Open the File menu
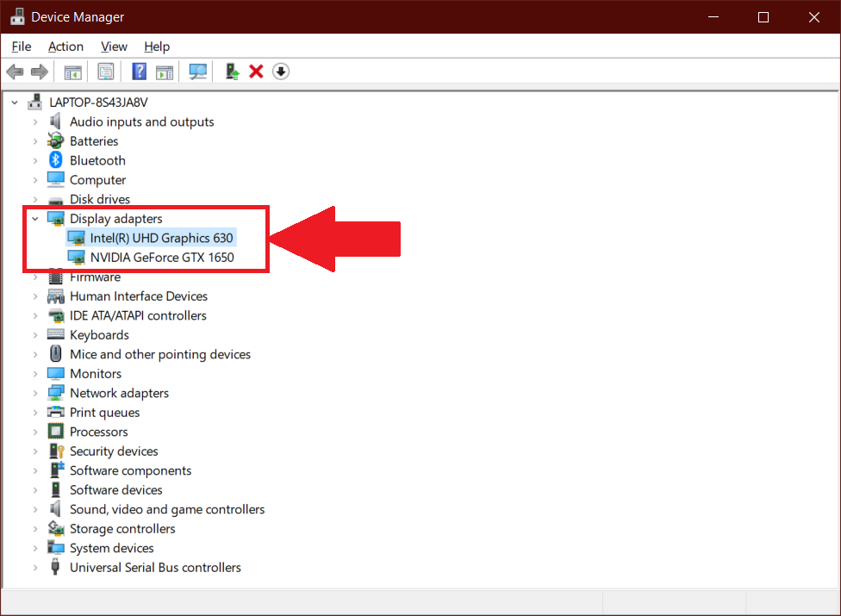 (x=22, y=47)
